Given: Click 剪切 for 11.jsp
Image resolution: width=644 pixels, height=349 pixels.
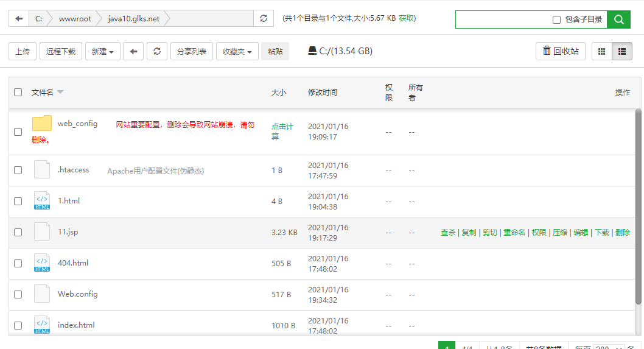Looking at the screenshot, I should coord(490,233).
